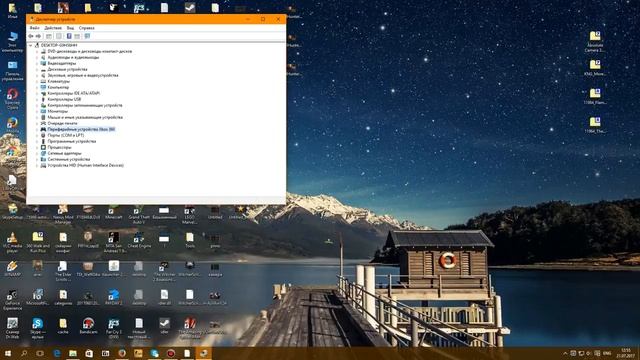Collapse the DESKTOP root computer node
This screenshot has height=360, width=640.
31,45
